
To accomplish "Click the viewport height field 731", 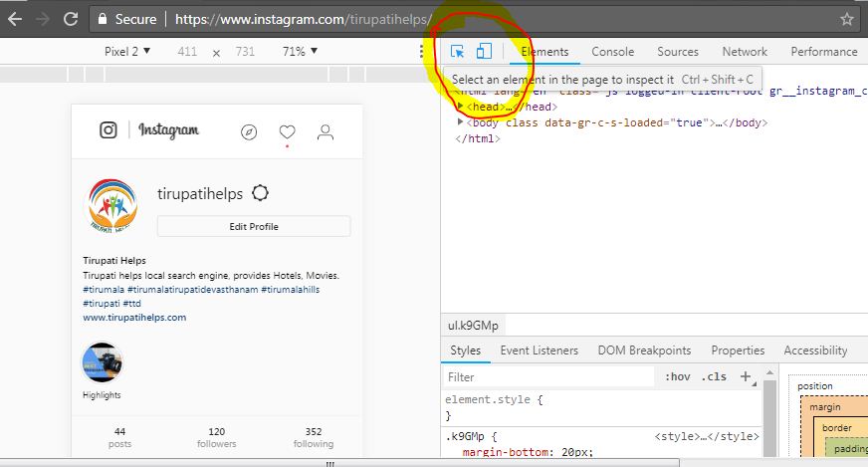I will (245, 52).
